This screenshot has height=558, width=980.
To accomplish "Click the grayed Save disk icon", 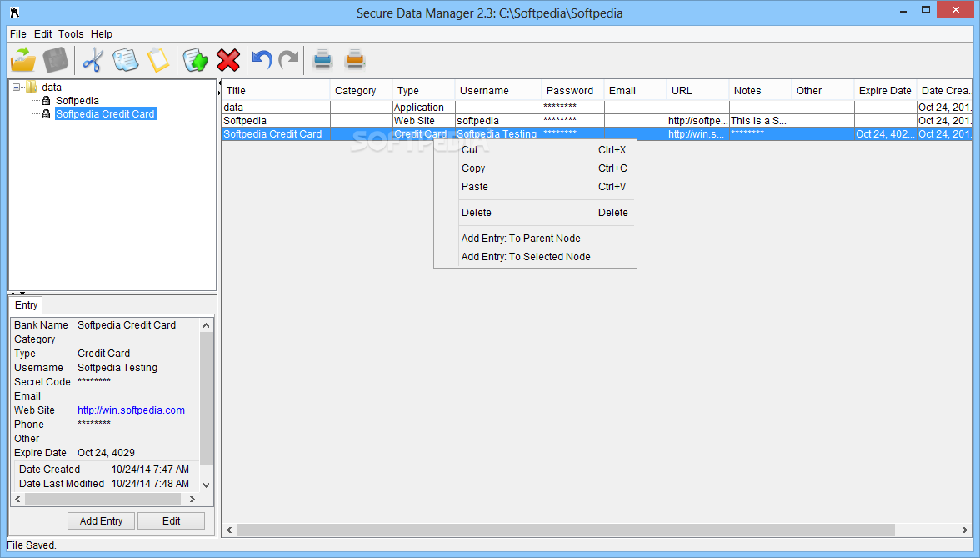I will point(56,60).
